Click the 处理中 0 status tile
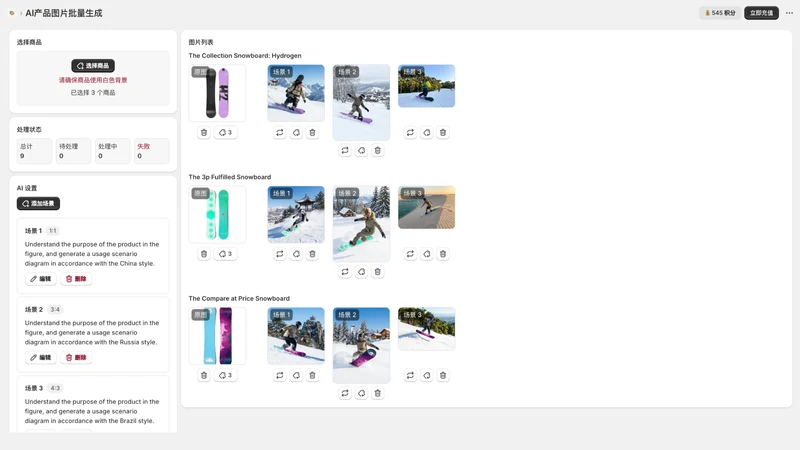This screenshot has height=450, width=800. [113, 151]
